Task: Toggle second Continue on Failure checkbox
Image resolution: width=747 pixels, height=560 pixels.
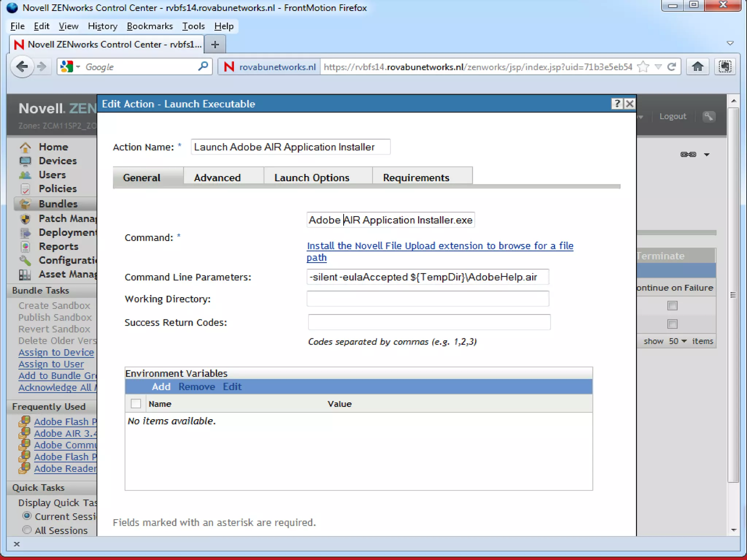Action: click(672, 324)
